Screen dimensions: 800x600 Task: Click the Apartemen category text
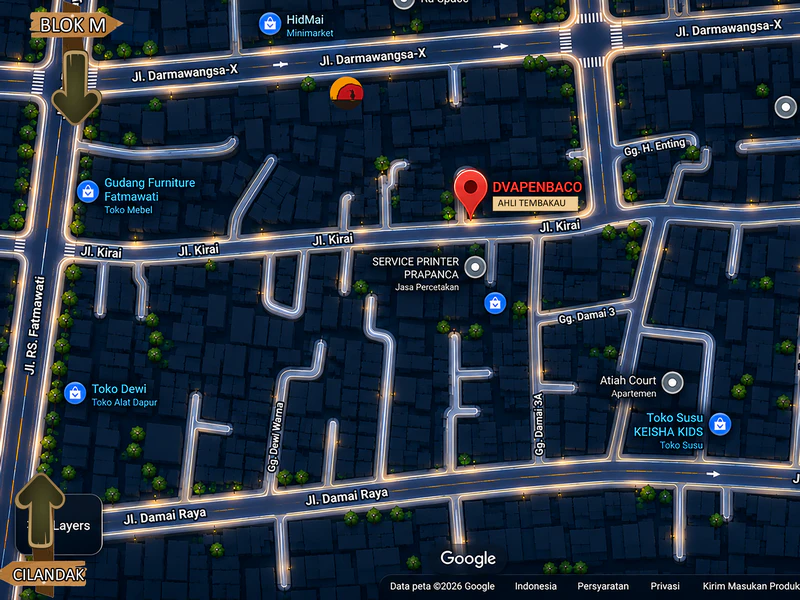coord(634,393)
